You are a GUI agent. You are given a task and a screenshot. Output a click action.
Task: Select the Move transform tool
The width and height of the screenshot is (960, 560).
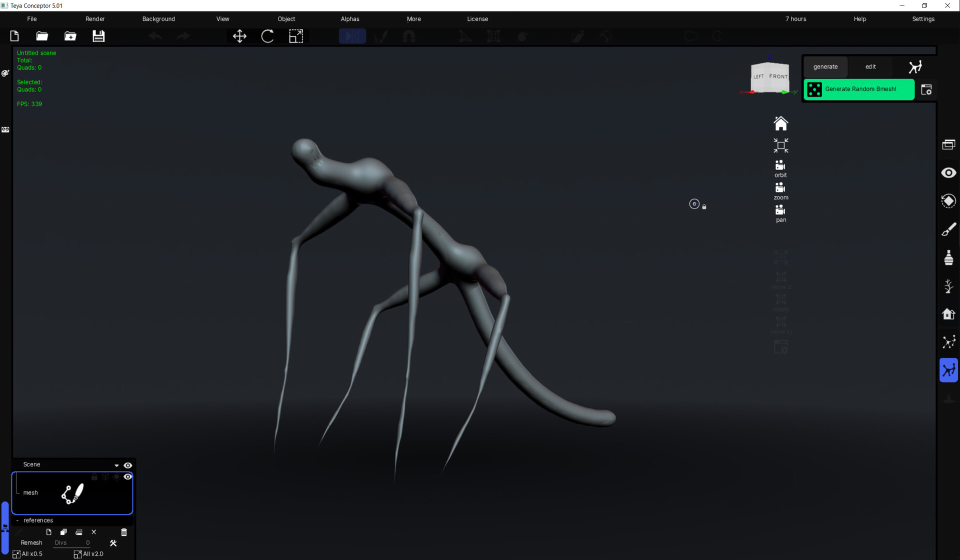(x=239, y=36)
